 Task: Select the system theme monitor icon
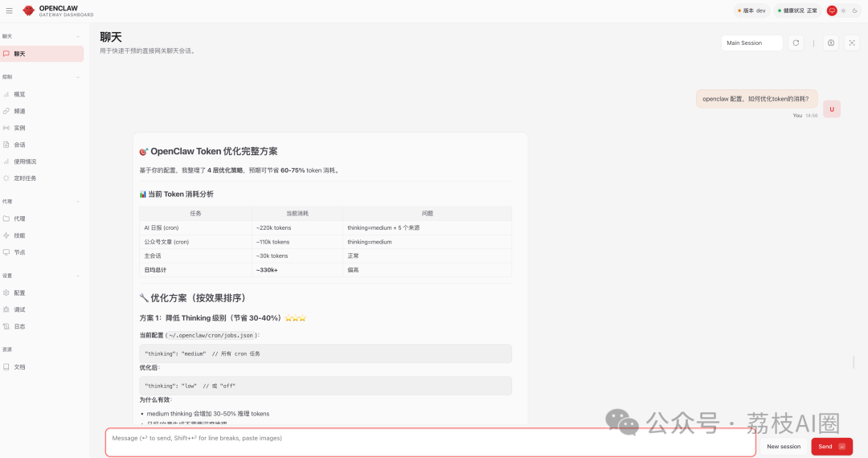(832, 10)
